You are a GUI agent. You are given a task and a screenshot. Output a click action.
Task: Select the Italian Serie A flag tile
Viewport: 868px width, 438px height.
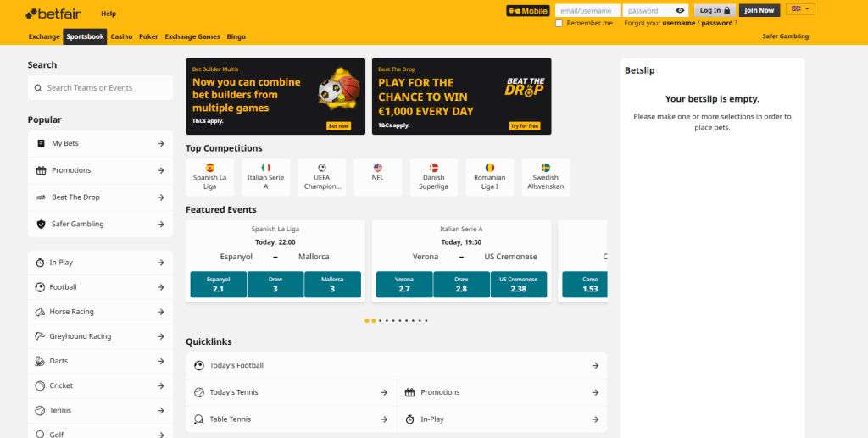point(265,178)
